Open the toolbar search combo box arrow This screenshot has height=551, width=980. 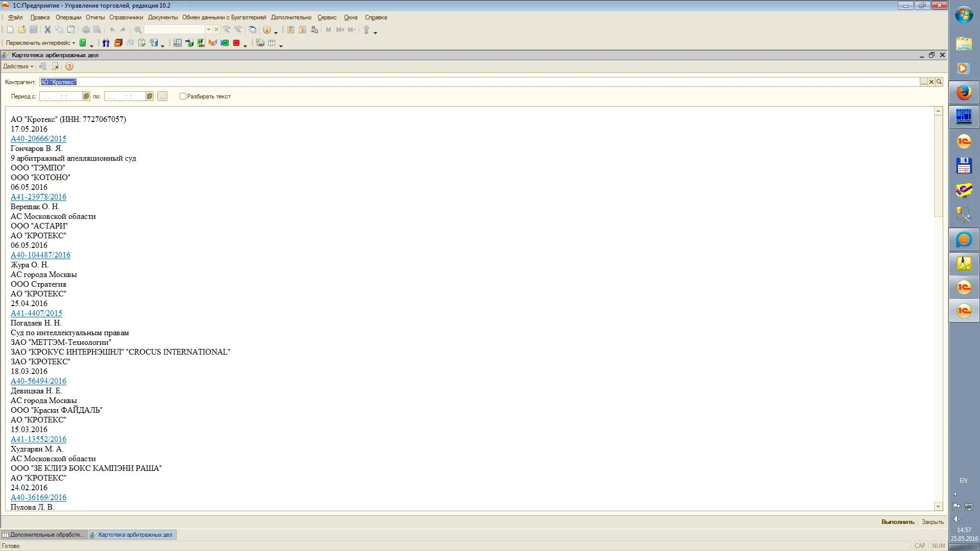coord(208,30)
